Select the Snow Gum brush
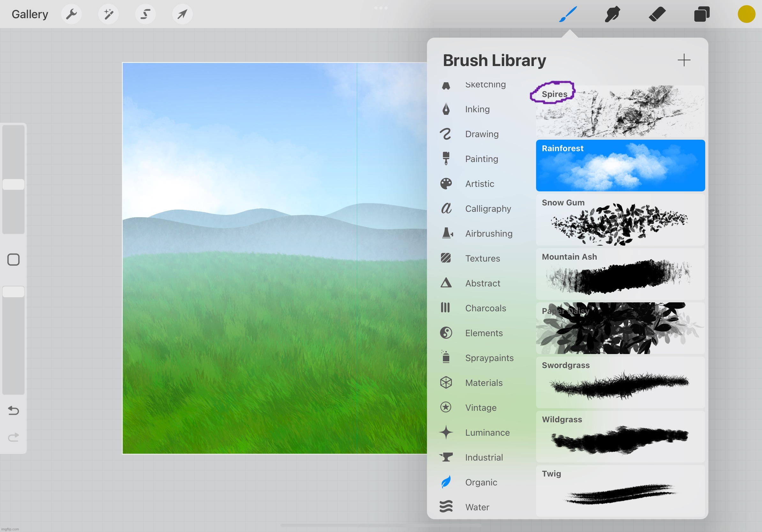This screenshot has height=532, width=762. [620, 220]
